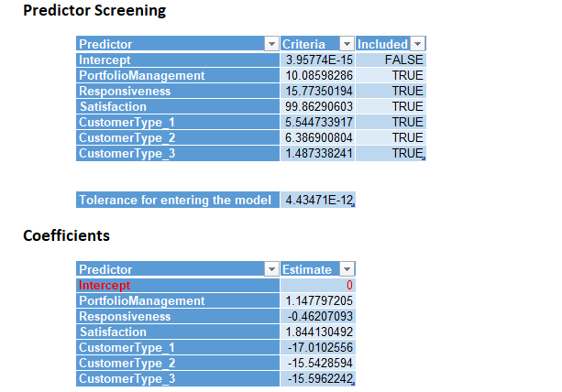Open the Predictor filter dropdown in the Coefficients table
This screenshot has width=562, height=392.
(x=271, y=269)
